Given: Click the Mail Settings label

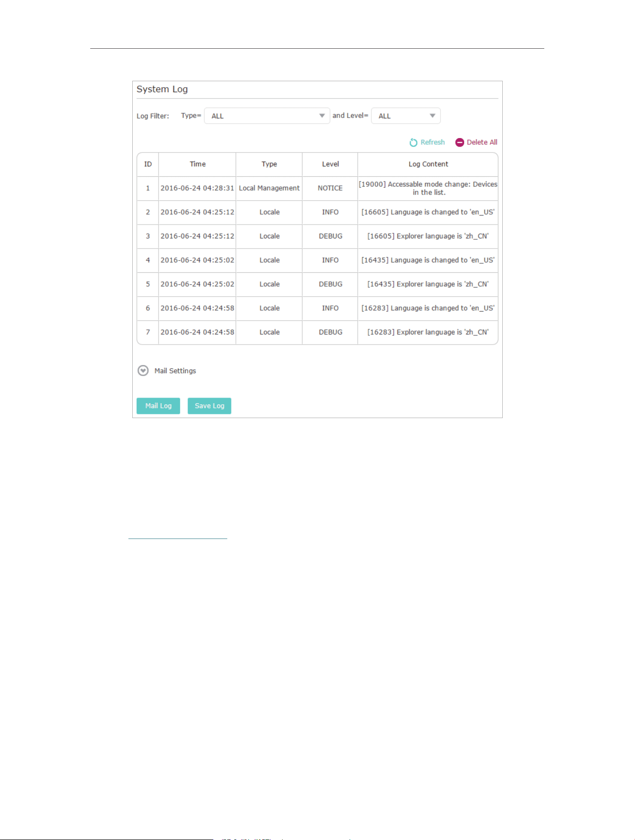Looking at the screenshot, I should pos(175,371).
